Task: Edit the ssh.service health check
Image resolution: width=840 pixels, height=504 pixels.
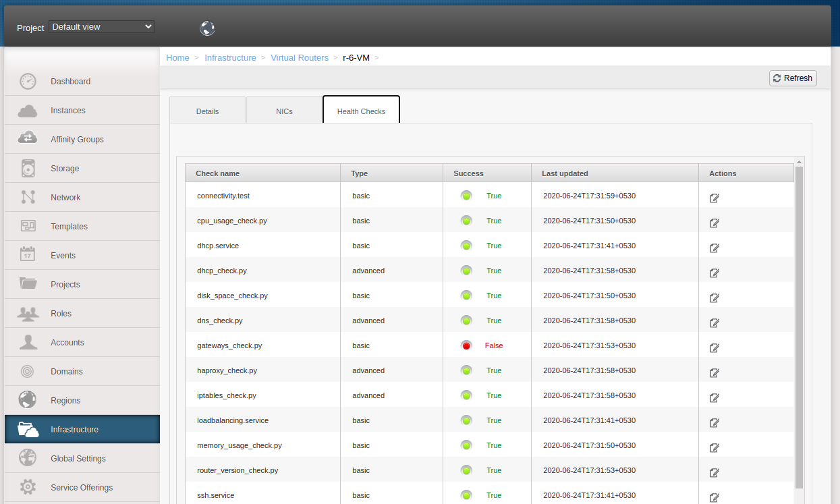Action: pos(715,497)
